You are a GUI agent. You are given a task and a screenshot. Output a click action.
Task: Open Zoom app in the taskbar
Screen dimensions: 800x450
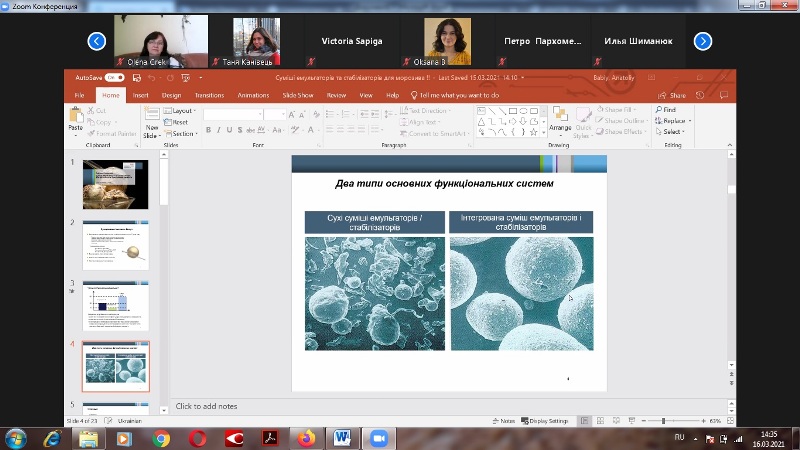pos(378,438)
